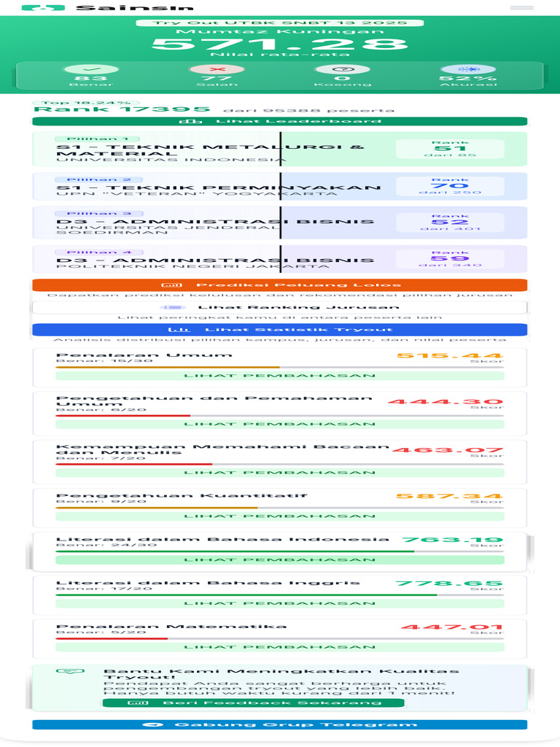Click the Rank 52 box of Pilihan 3
The height and width of the screenshot is (747, 560).
coord(450,222)
